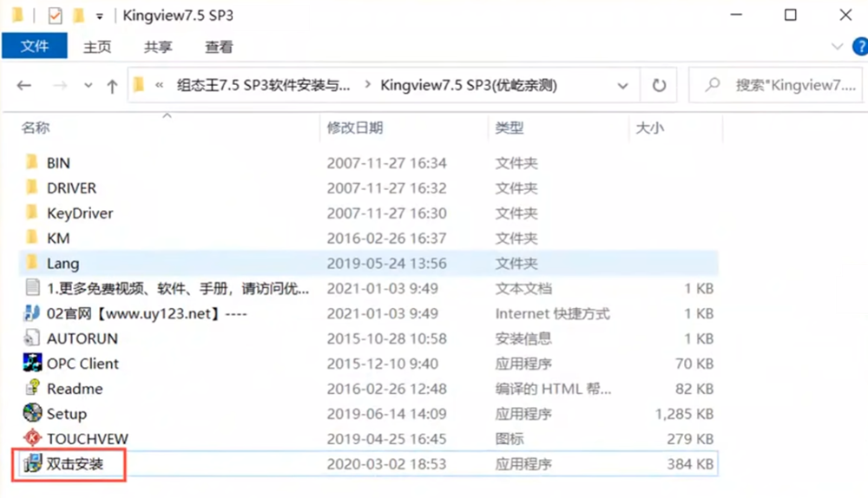Click the date 2019-05-24 13:56
Viewport: 868px width, 498px height.
pos(386,263)
